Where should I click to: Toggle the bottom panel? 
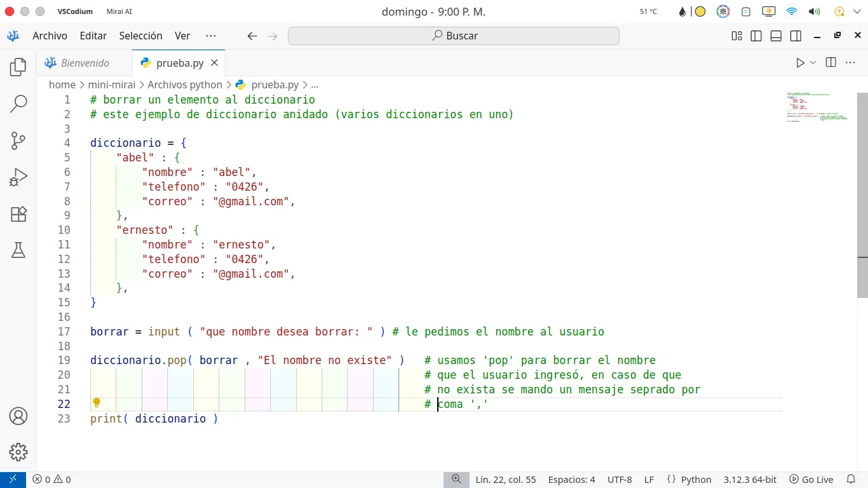pos(776,36)
